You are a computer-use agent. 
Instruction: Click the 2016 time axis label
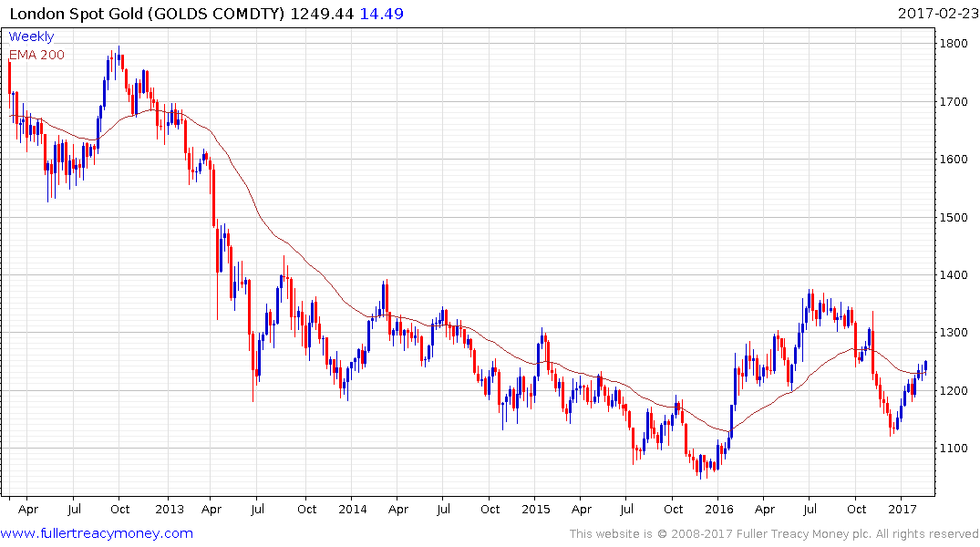point(718,509)
